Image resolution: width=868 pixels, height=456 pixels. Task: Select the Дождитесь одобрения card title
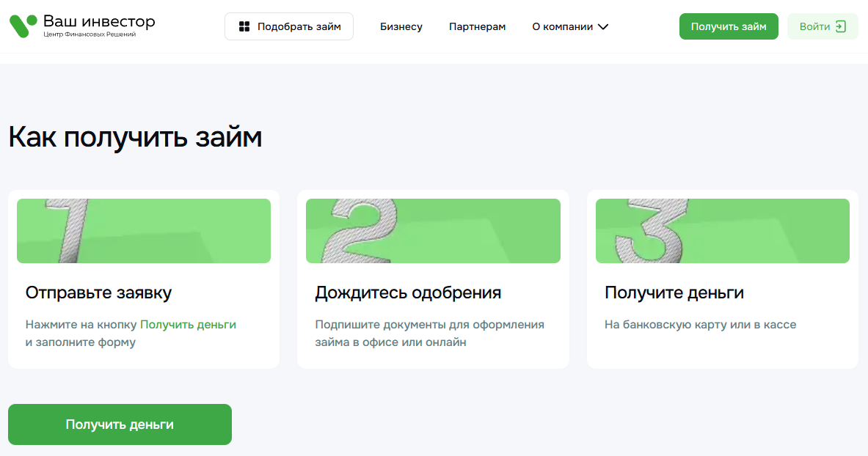point(408,293)
